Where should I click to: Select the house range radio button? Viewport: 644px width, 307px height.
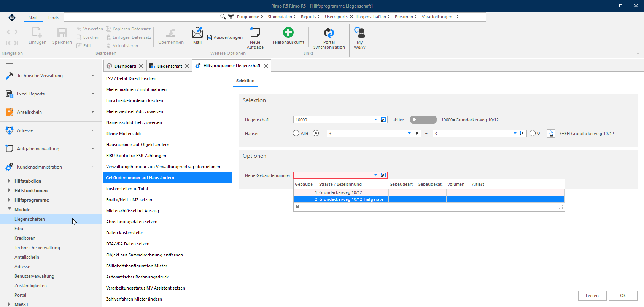[x=316, y=134]
